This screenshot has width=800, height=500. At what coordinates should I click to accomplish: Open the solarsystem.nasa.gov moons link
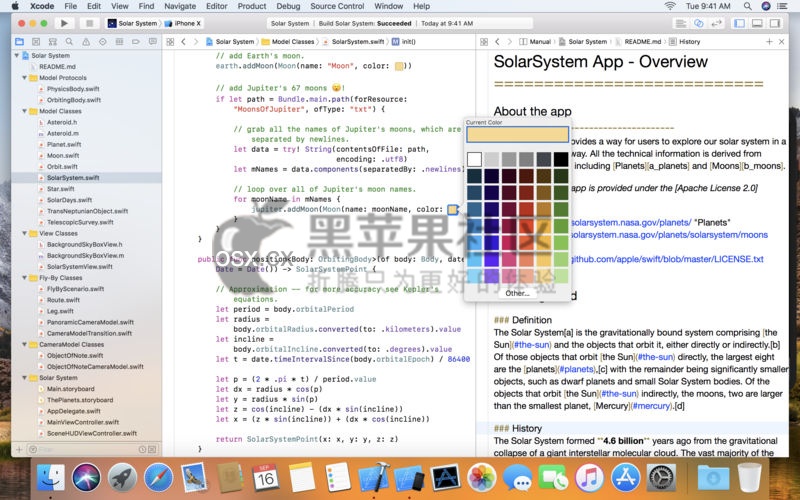(669, 235)
